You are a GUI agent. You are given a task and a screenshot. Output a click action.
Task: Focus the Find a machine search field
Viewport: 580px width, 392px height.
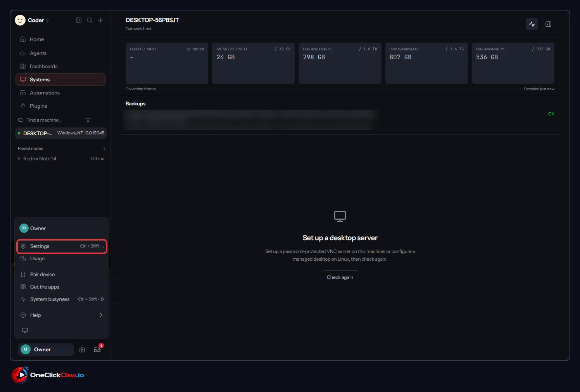click(x=50, y=120)
